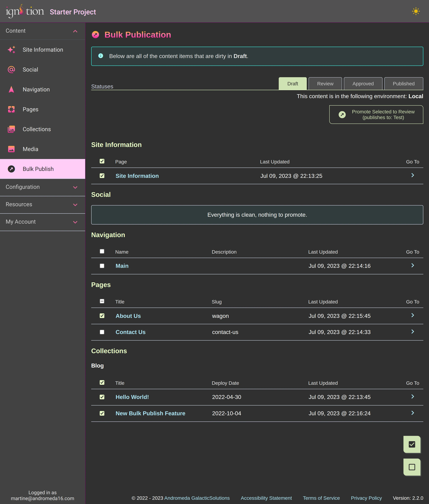The height and width of the screenshot is (504, 429).
Task: Uncheck New Bulk Publish Feature checkbox
Action: (102, 413)
